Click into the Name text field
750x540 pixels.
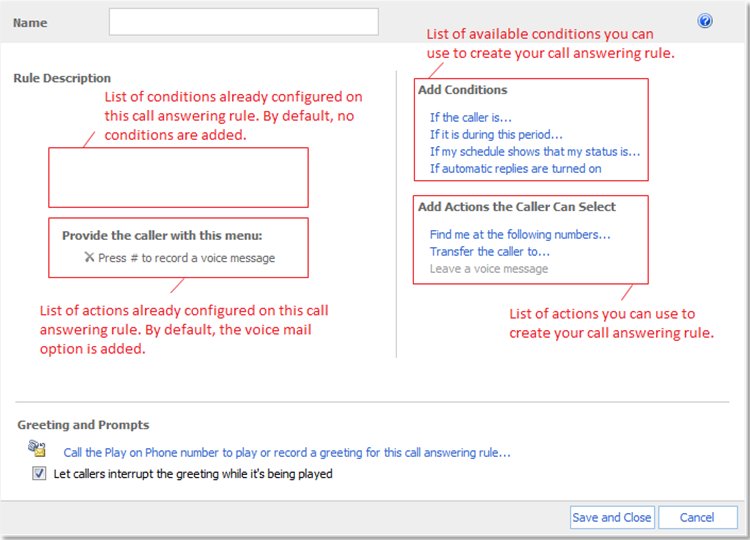243,22
